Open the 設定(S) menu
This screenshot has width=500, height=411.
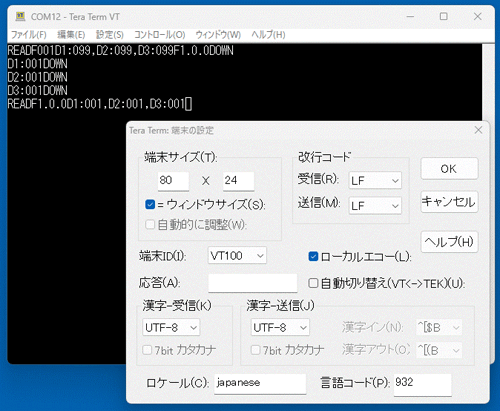coord(110,35)
